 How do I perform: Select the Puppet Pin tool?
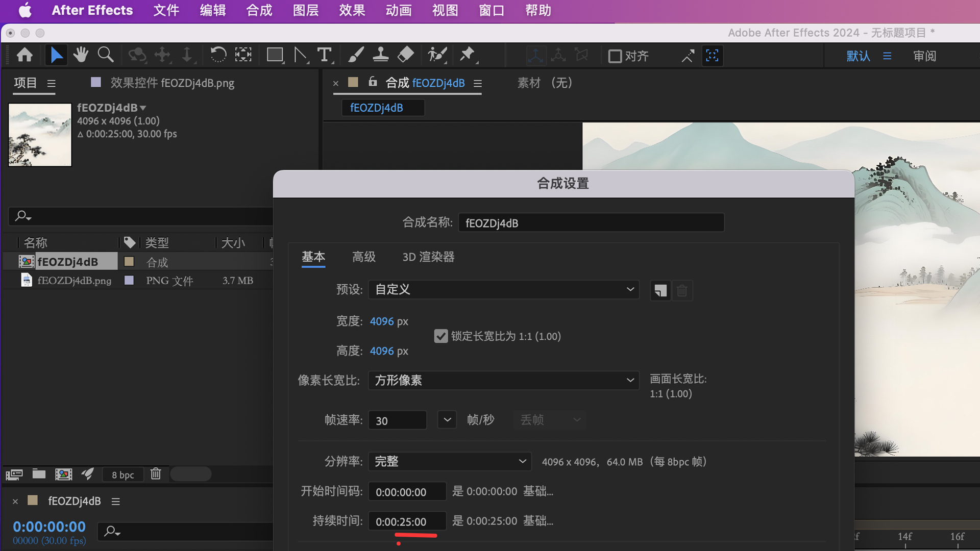point(467,55)
